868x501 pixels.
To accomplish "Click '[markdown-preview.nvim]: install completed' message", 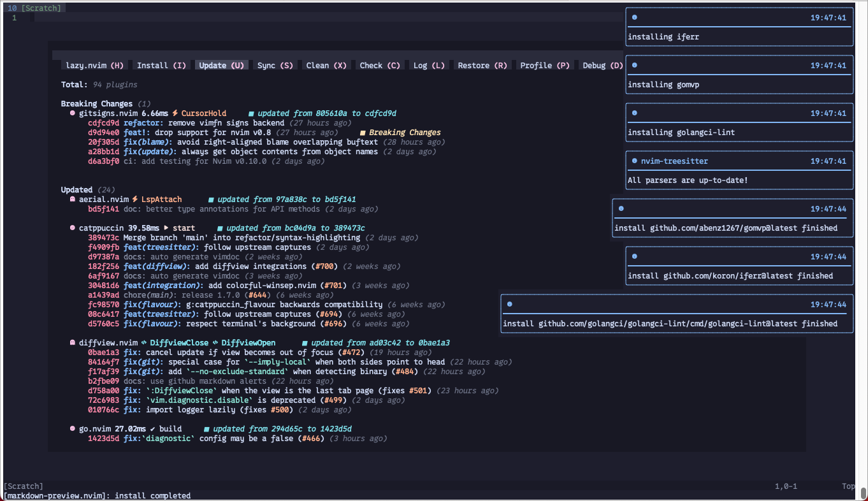I will [x=97, y=496].
